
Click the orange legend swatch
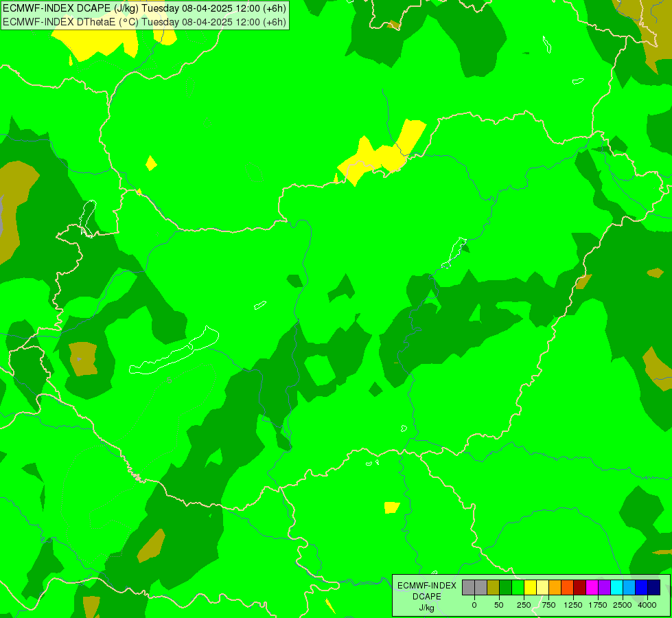coord(555,588)
